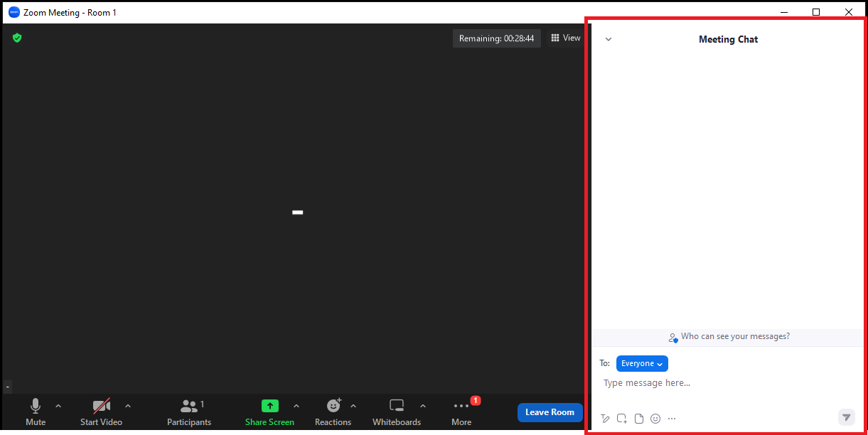Image resolution: width=868 pixels, height=435 pixels.
Task: Open the Reactions panel
Action: coord(333,412)
